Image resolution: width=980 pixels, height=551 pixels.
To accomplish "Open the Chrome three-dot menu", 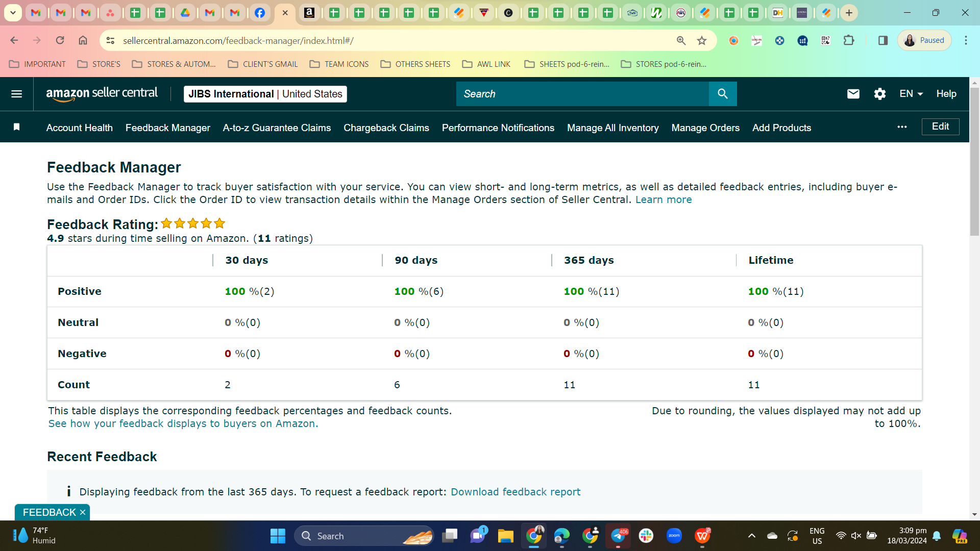I will pyautogui.click(x=966, y=40).
